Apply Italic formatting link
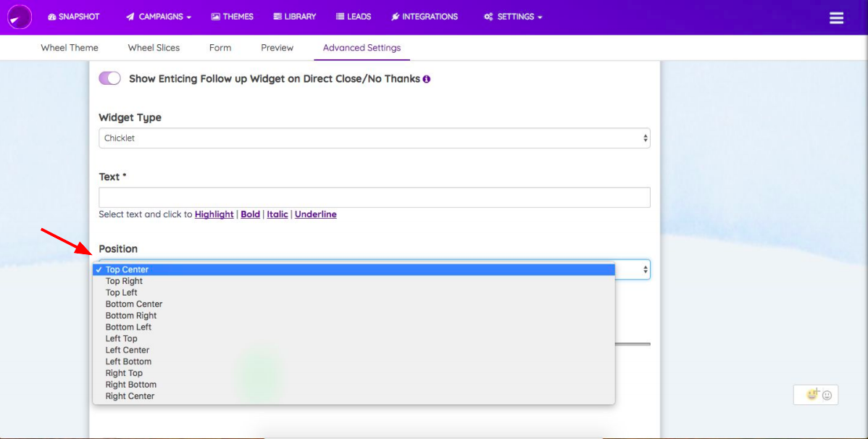The height and width of the screenshot is (439, 868). click(x=277, y=214)
